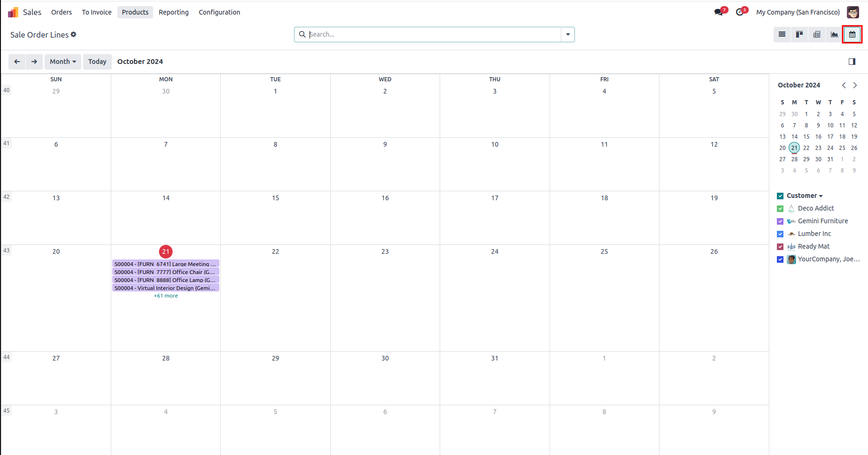Toggle the calendar side panel icon
Image resolution: width=868 pixels, height=455 pixels.
pyautogui.click(x=852, y=62)
